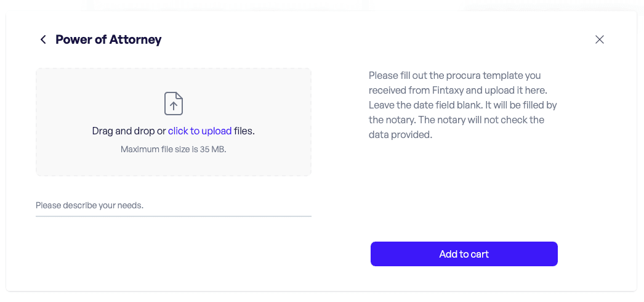Viewport: 644px width, 302px height.
Task: Click the underline beneath the description field
Action: [173, 216]
